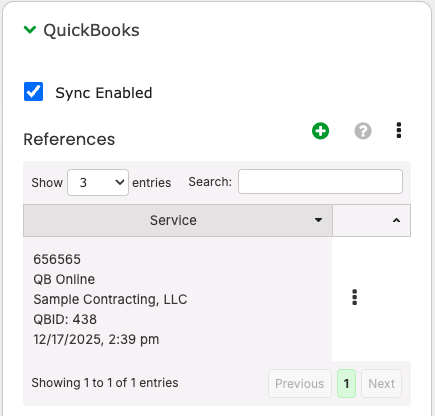
Task: Click the Sample Contracting, LLC text
Action: coord(110,299)
